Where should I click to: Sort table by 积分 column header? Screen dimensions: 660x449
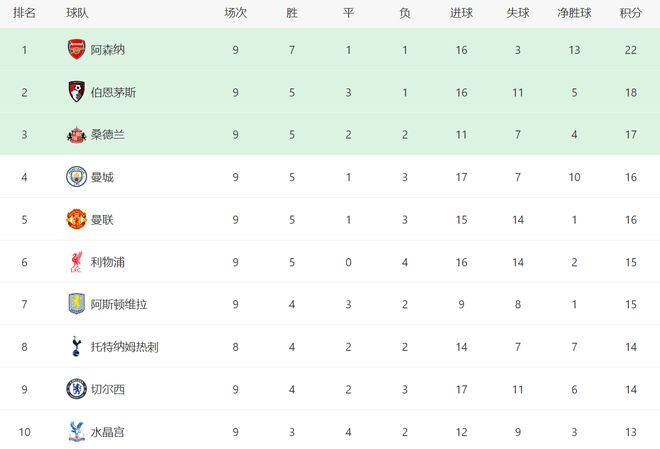630,13
